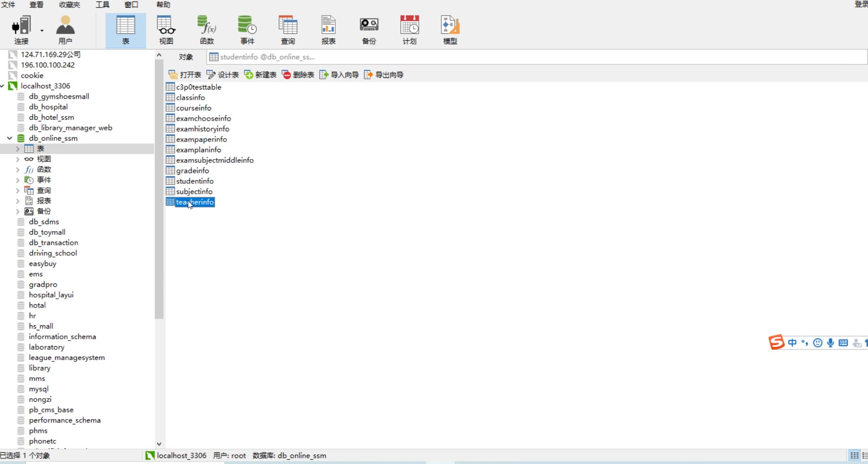Select the exampaperinfo table icon

pyautogui.click(x=170, y=139)
